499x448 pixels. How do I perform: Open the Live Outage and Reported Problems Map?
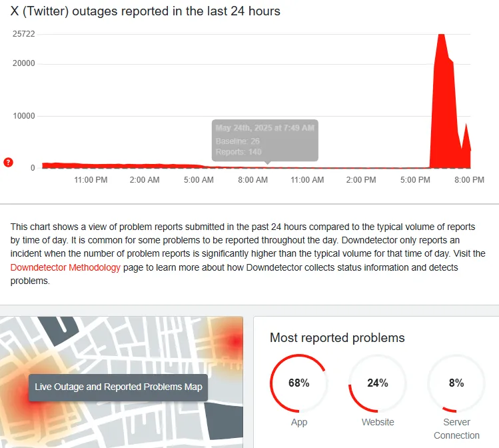[x=118, y=387]
